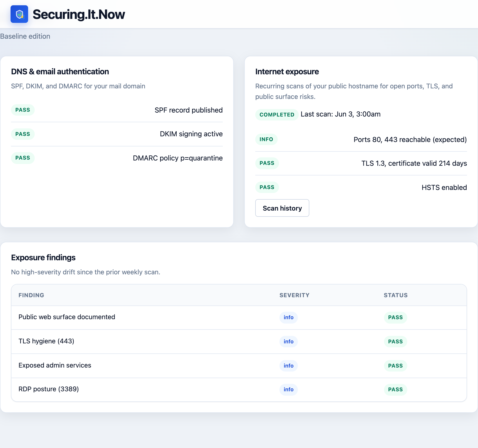Click PASS badge for TLS 1.3 certificate
Screen dimensions: 478x448
(267, 163)
